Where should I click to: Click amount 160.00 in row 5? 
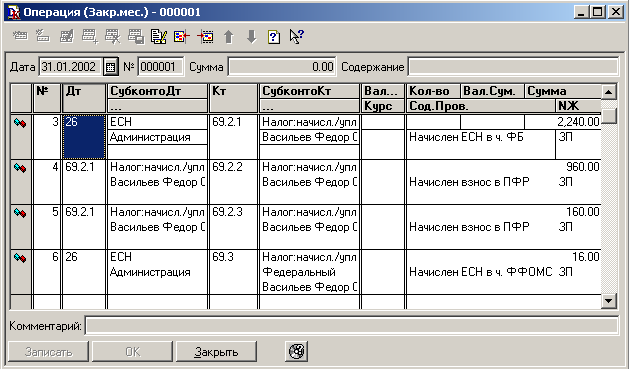pyautogui.click(x=582, y=212)
